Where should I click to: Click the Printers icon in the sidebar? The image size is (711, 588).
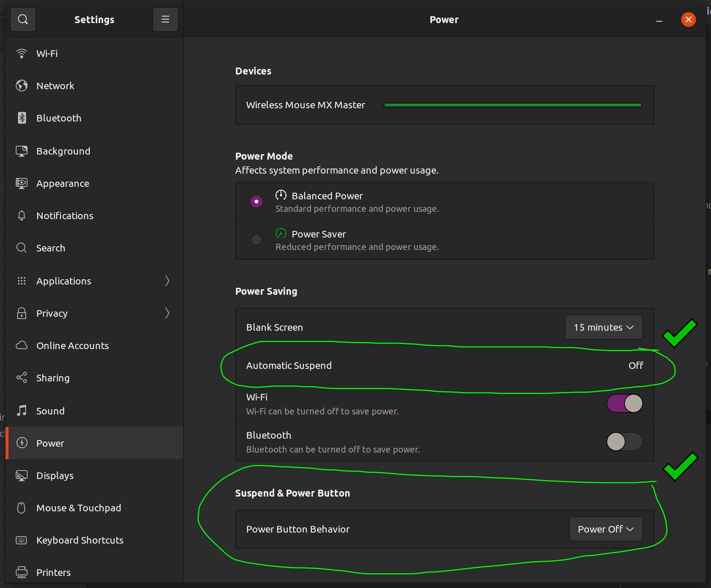pos(22,572)
